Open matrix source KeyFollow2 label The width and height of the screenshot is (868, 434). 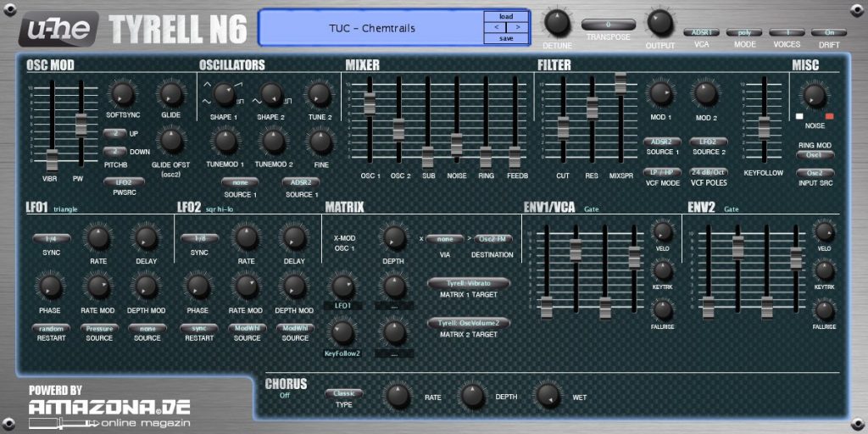point(342,353)
